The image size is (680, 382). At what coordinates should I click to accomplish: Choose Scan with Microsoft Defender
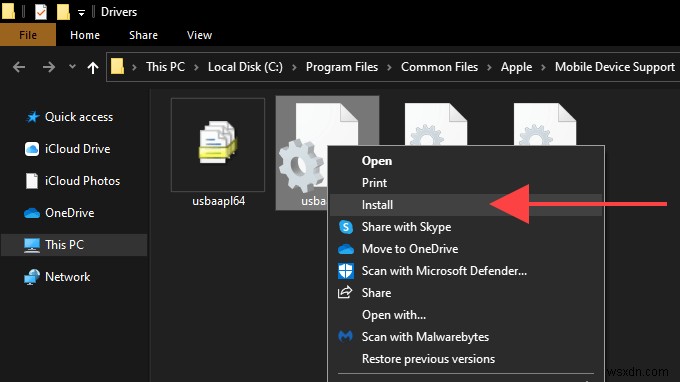(x=466, y=271)
